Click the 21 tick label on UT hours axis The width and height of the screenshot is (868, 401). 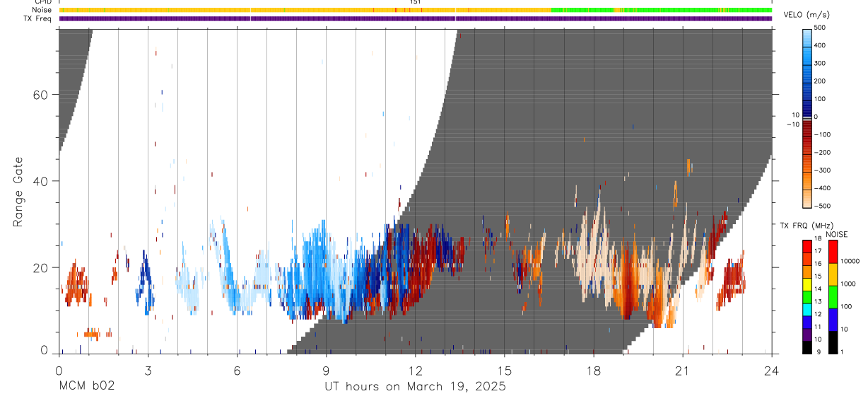682,371
